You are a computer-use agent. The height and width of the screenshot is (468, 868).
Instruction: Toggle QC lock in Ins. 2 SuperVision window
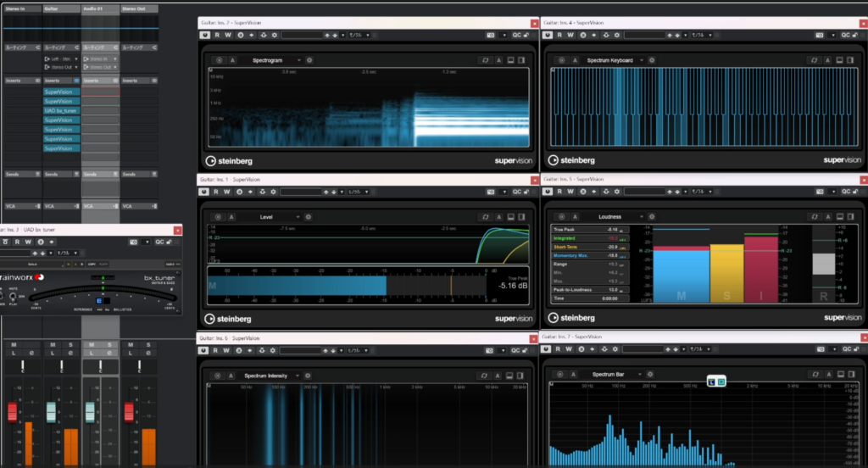coord(526,35)
